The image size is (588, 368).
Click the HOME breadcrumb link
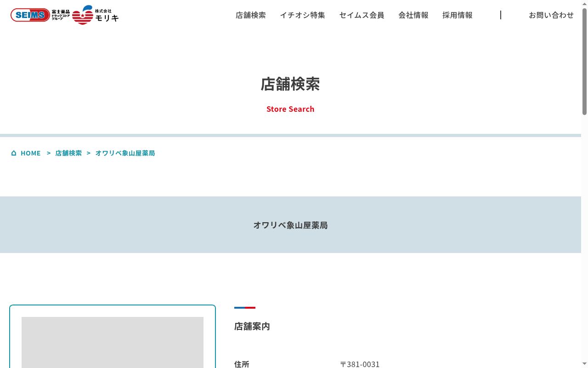coord(31,153)
